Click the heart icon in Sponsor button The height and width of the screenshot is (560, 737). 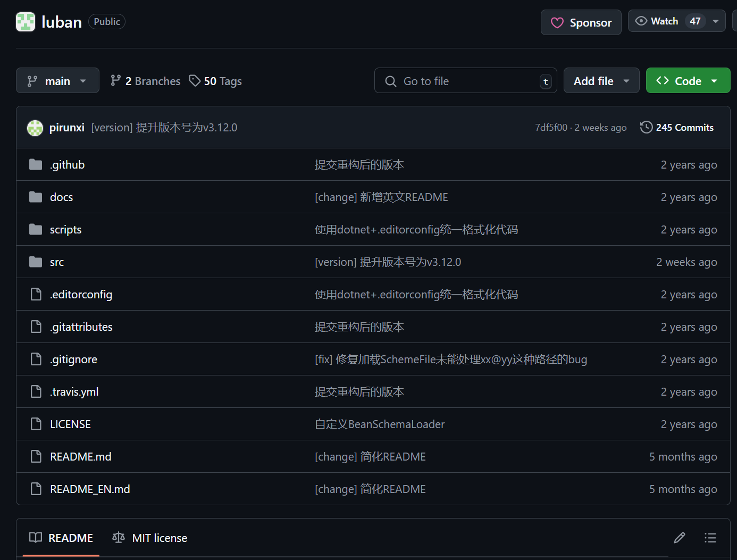pos(557,22)
